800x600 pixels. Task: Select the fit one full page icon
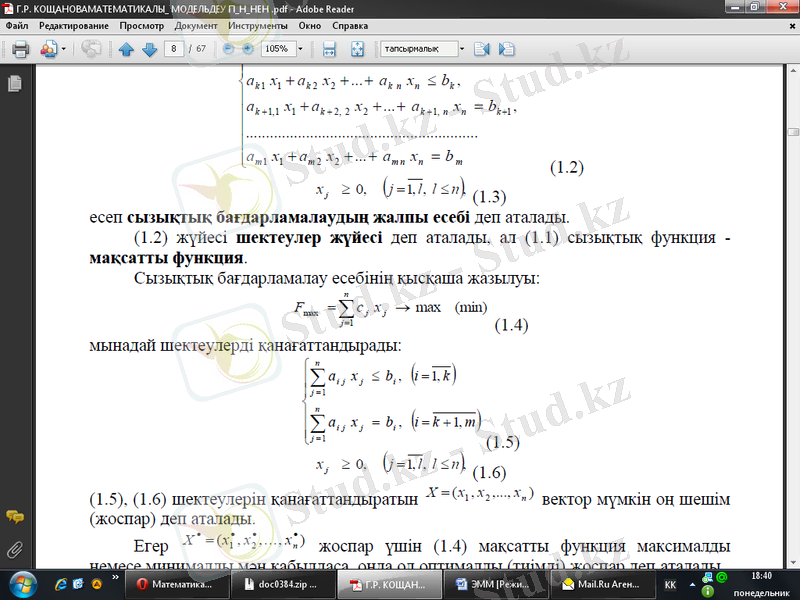coord(357,49)
